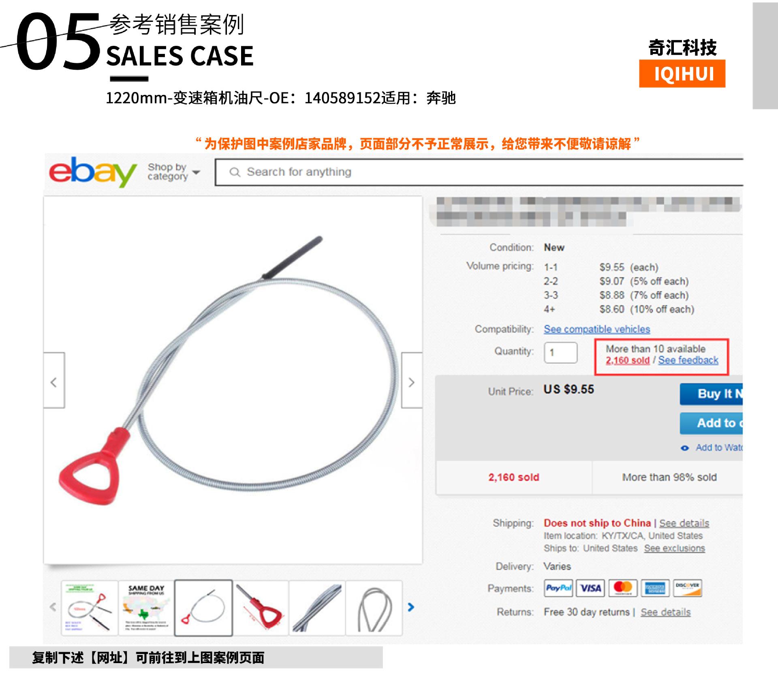Click the Quantity input box

tap(560, 353)
